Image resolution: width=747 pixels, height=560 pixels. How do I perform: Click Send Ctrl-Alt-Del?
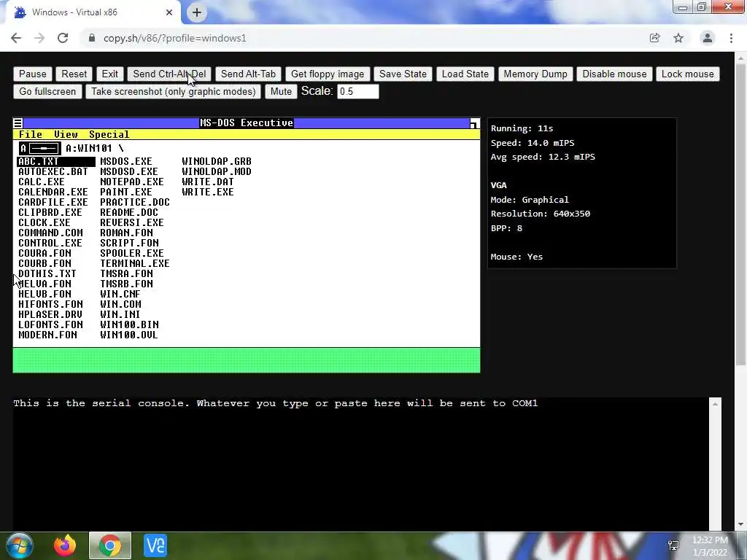click(169, 74)
